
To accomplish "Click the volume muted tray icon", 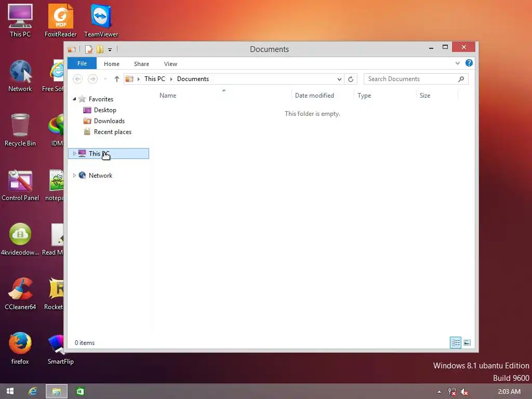I will (464, 392).
